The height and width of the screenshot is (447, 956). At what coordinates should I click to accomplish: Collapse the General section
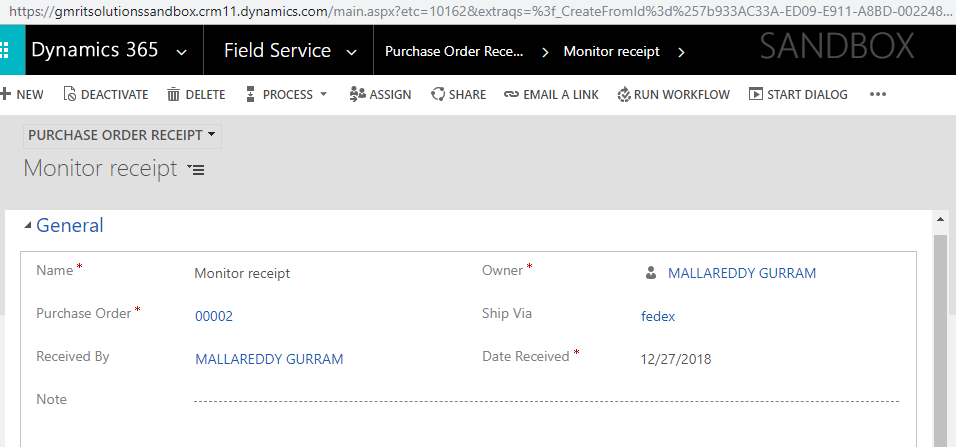27,226
